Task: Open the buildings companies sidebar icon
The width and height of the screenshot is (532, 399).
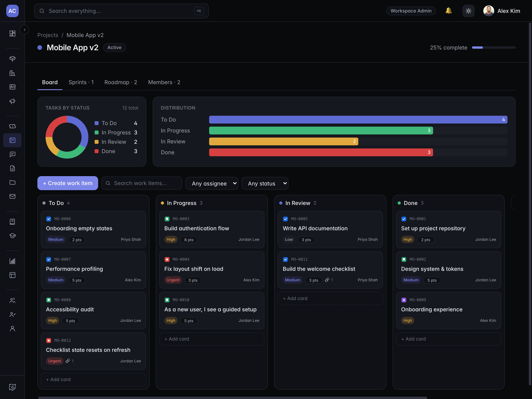Action: tap(12, 73)
